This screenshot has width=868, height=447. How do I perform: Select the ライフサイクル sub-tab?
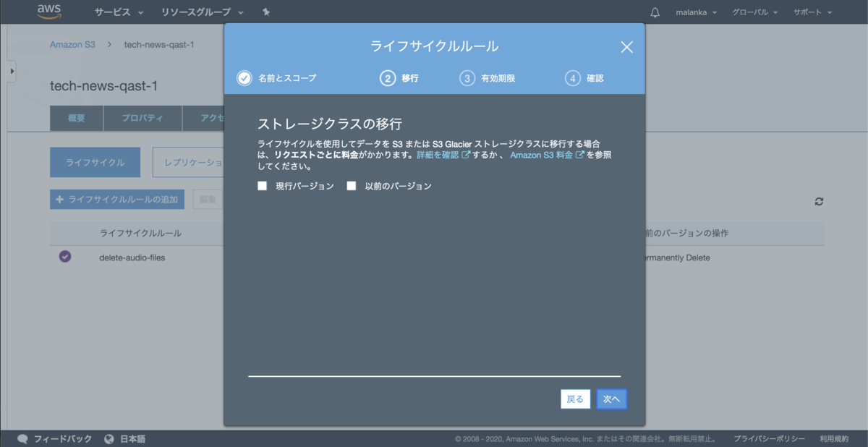click(x=95, y=163)
